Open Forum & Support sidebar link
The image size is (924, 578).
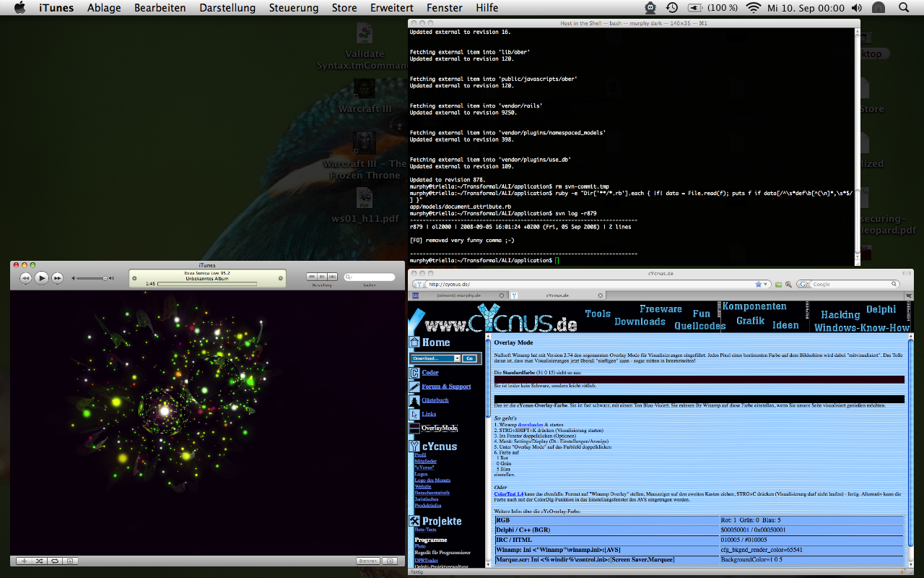[446, 387]
